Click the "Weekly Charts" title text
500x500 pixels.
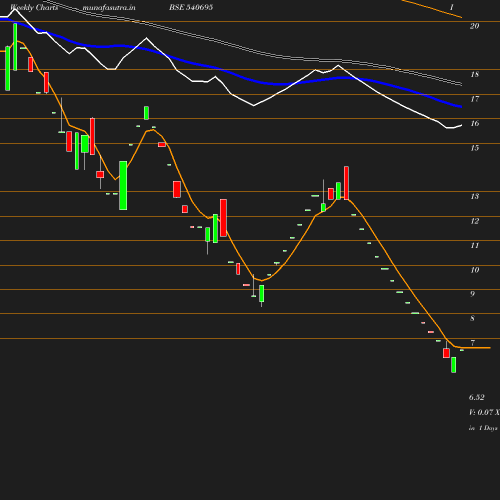pos(34,7)
